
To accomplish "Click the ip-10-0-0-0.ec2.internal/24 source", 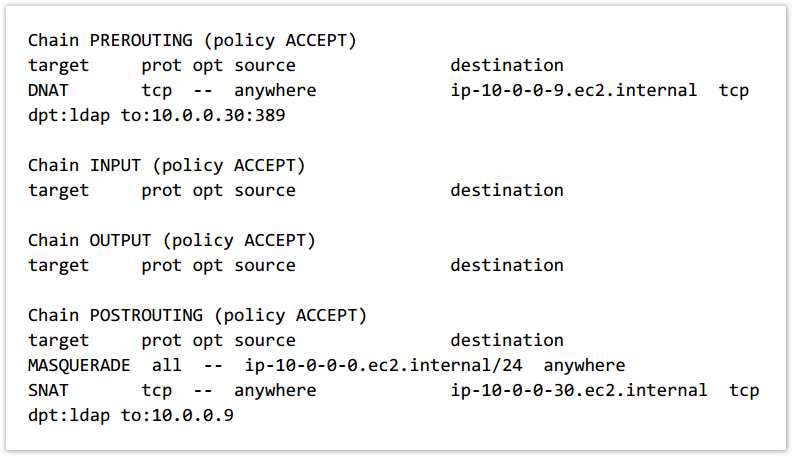I will (388, 365).
